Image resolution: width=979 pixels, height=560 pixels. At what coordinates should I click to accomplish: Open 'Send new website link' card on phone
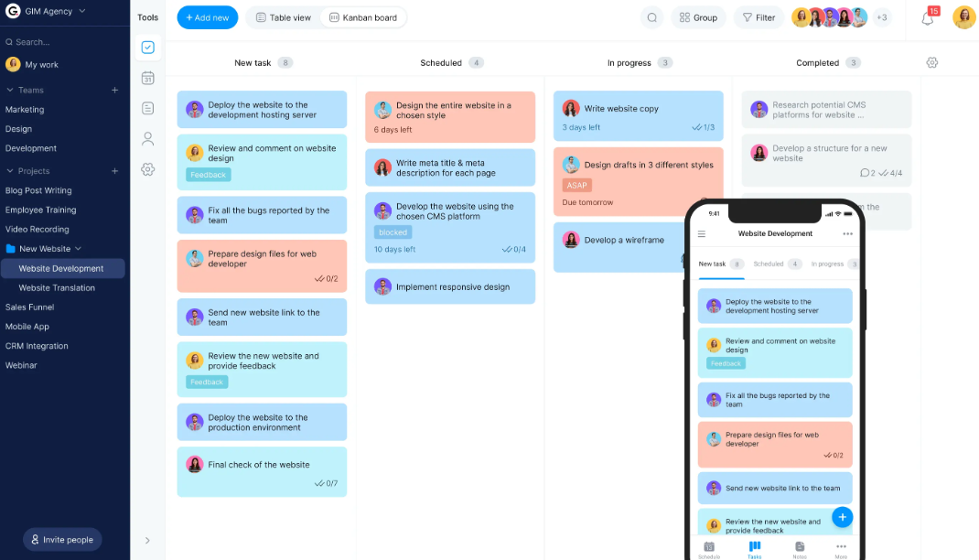775,489
